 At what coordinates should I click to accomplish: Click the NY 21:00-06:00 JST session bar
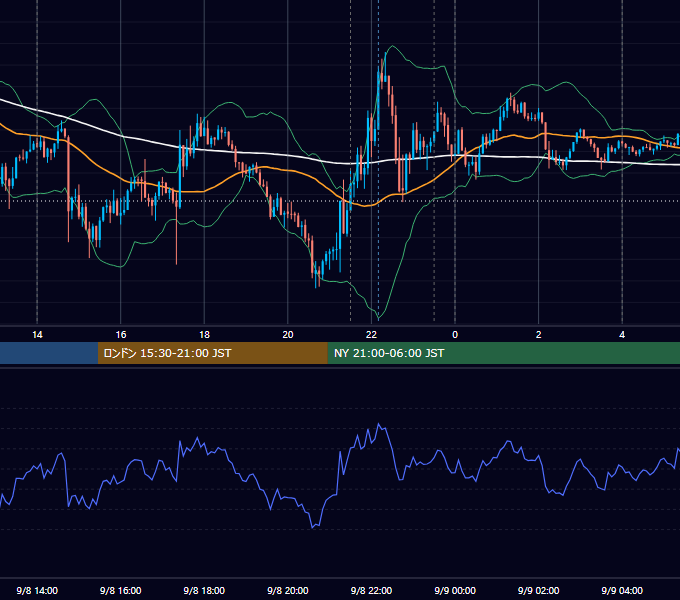(503, 353)
